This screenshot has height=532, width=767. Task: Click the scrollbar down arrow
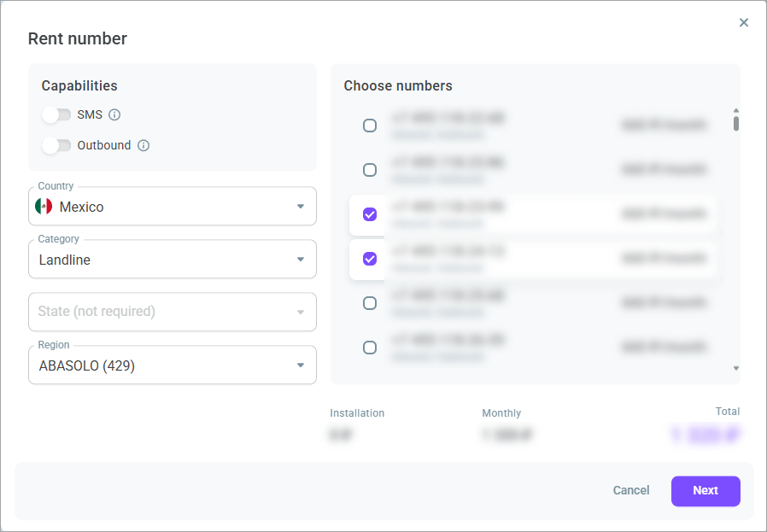click(x=735, y=369)
